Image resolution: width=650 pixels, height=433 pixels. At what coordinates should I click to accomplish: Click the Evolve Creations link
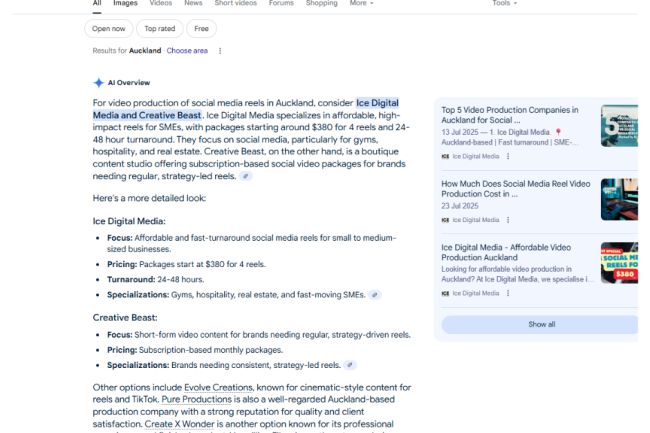pos(218,387)
